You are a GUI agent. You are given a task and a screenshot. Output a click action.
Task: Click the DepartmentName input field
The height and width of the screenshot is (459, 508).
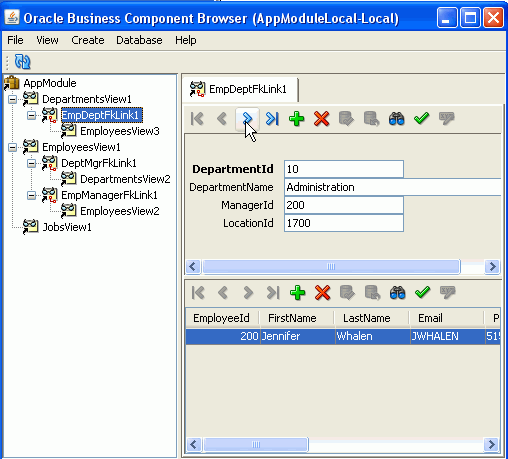(x=393, y=187)
